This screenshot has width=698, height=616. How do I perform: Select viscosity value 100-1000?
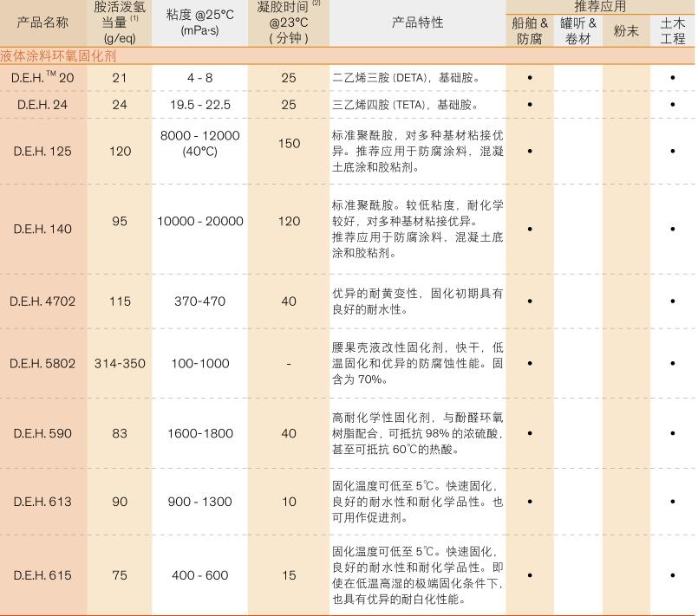pyautogui.click(x=200, y=363)
